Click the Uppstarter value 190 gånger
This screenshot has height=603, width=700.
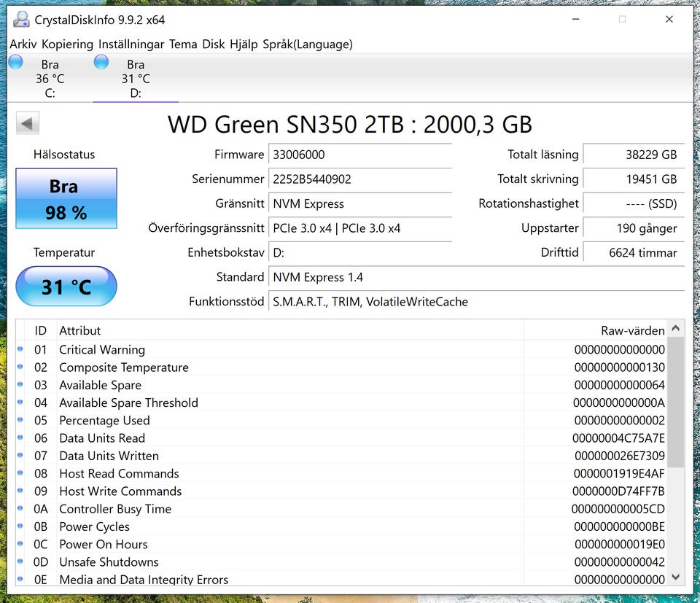point(634,228)
